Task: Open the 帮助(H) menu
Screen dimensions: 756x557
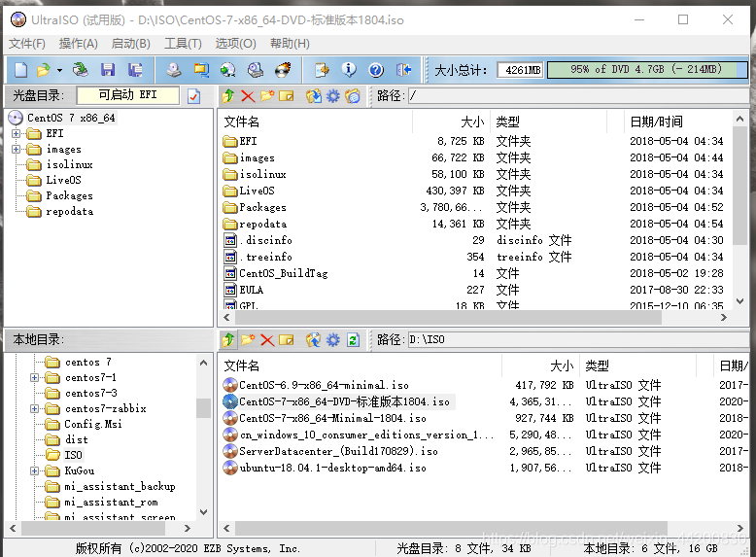Action: point(290,44)
